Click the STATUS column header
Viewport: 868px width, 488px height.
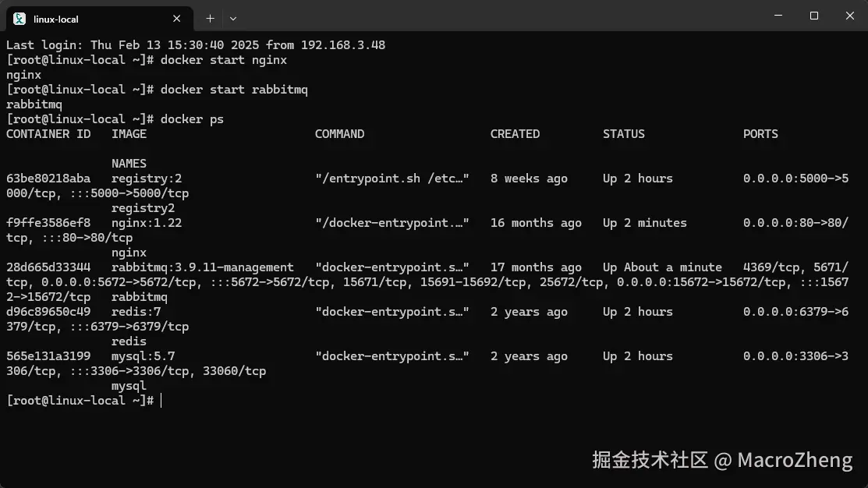tap(624, 134)
